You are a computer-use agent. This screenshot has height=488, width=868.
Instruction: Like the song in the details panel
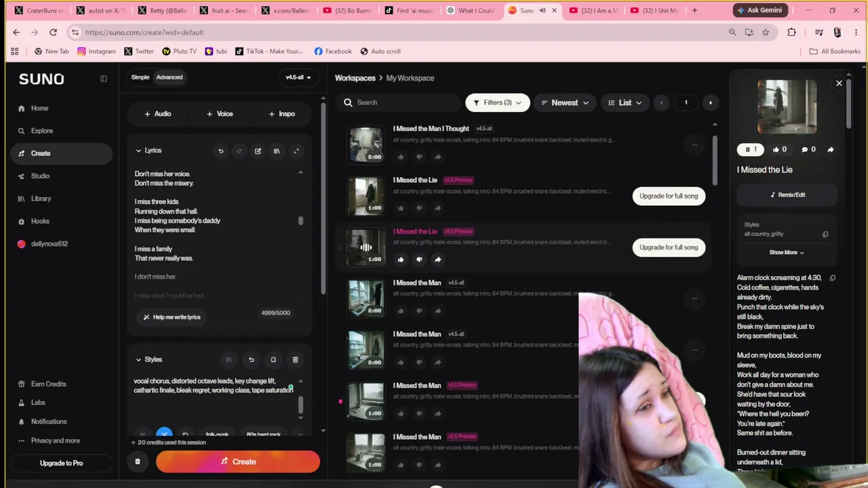[779, 150]
